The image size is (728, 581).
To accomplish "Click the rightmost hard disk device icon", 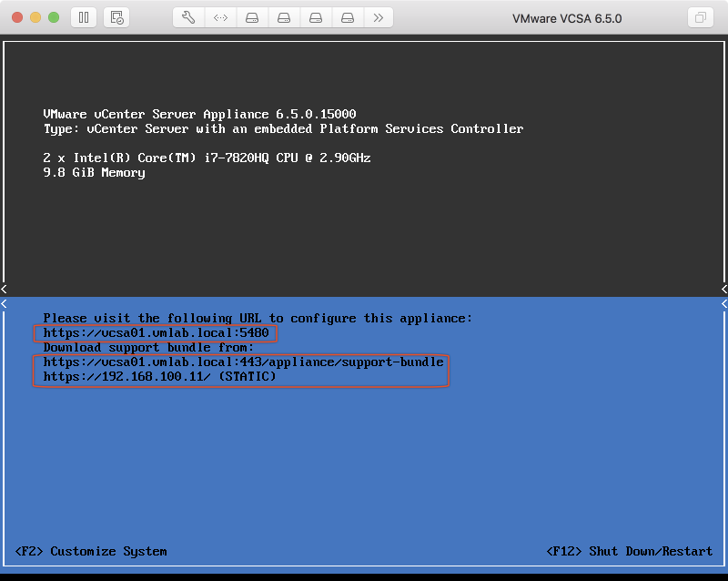I will (x=348, y=17).
